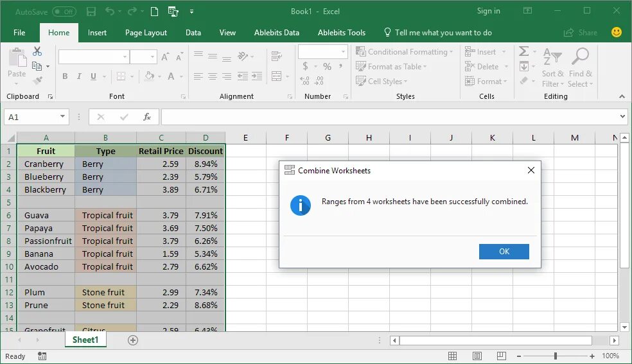Screen dimensions: 632x364
Task: Toggle Align Left
Action: point(198,76)
